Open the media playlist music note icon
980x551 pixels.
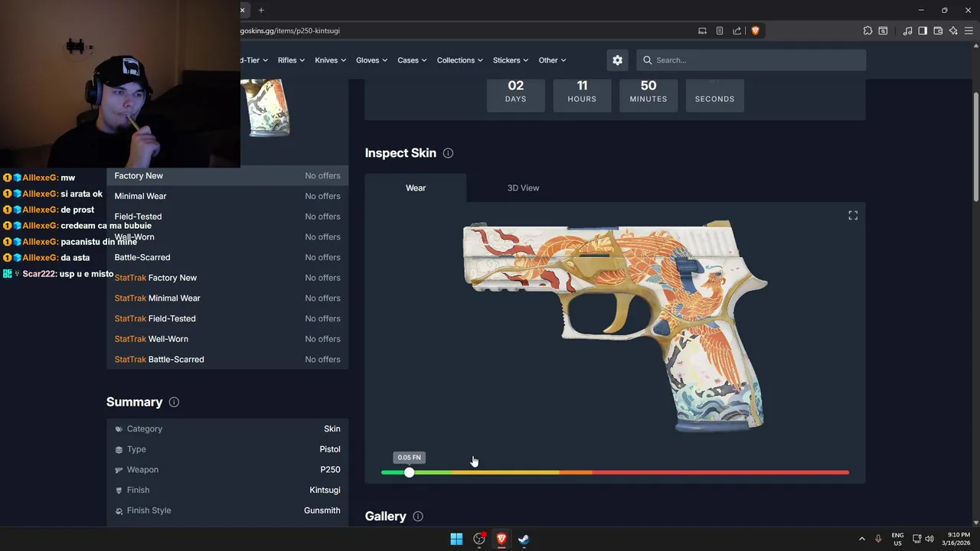907,31
